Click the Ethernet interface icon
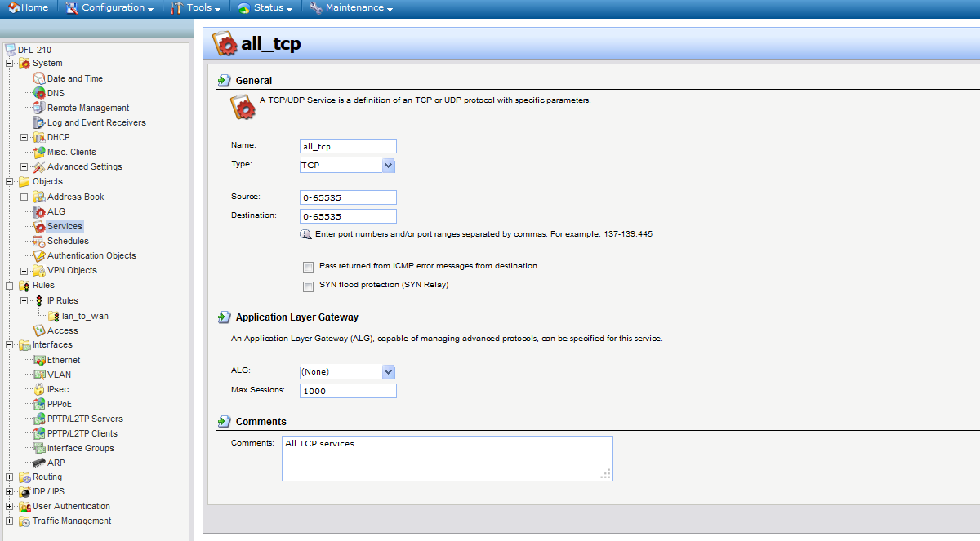 click(39, 360)
